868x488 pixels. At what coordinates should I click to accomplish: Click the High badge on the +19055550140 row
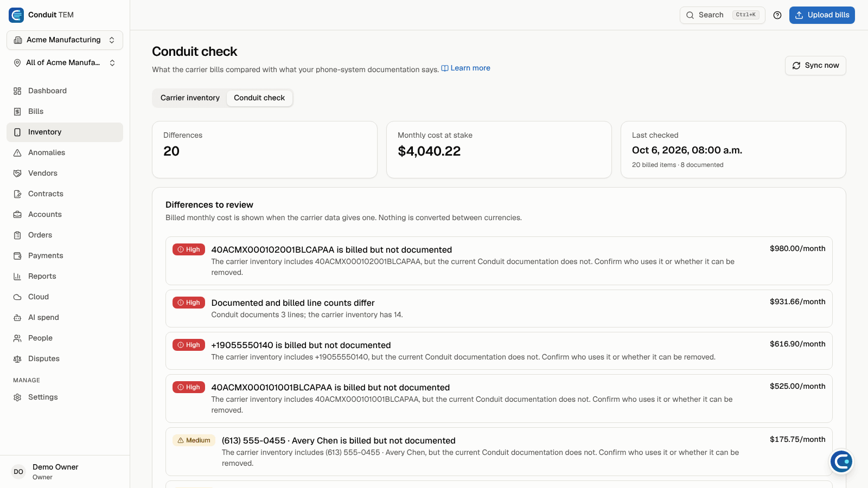pyautogui.click(x=189, y=345)
